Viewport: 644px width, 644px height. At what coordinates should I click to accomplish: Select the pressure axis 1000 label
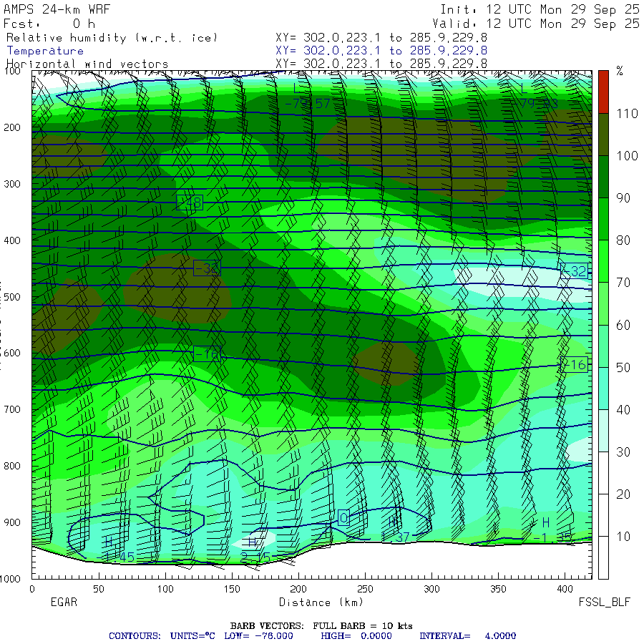click(10, 579)
